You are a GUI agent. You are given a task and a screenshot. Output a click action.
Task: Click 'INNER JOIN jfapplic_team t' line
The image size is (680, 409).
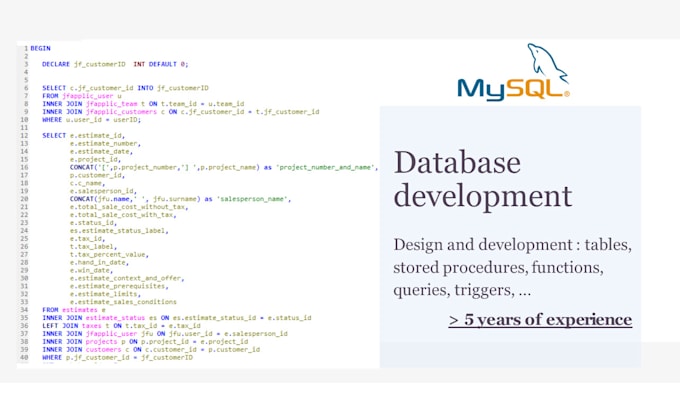click(x=143, y=104)
